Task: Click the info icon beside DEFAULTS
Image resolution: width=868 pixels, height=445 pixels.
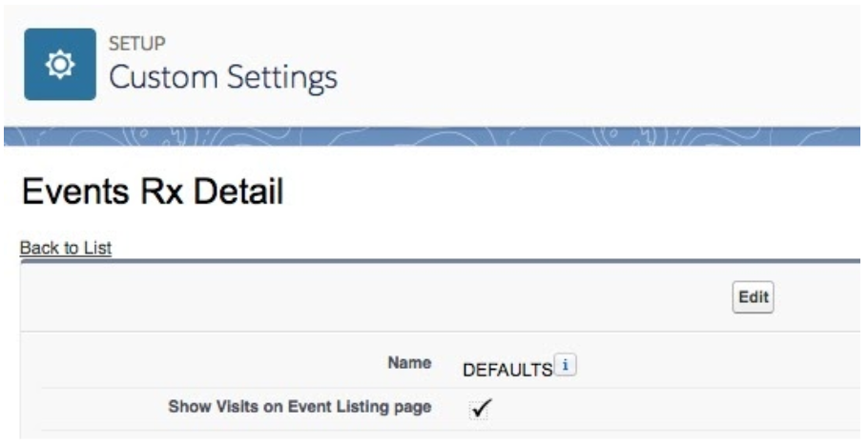Action: coord(566,365)
